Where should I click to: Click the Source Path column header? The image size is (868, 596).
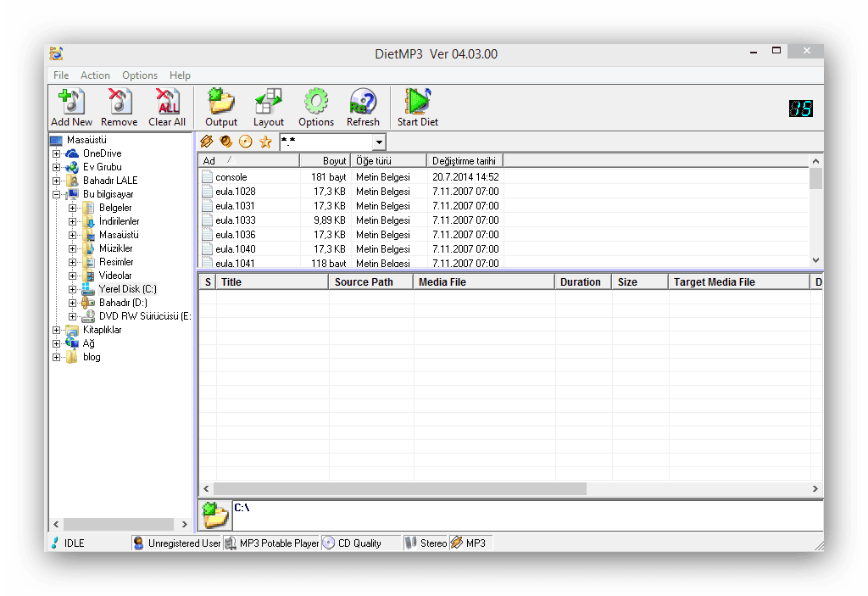[370, 282]
